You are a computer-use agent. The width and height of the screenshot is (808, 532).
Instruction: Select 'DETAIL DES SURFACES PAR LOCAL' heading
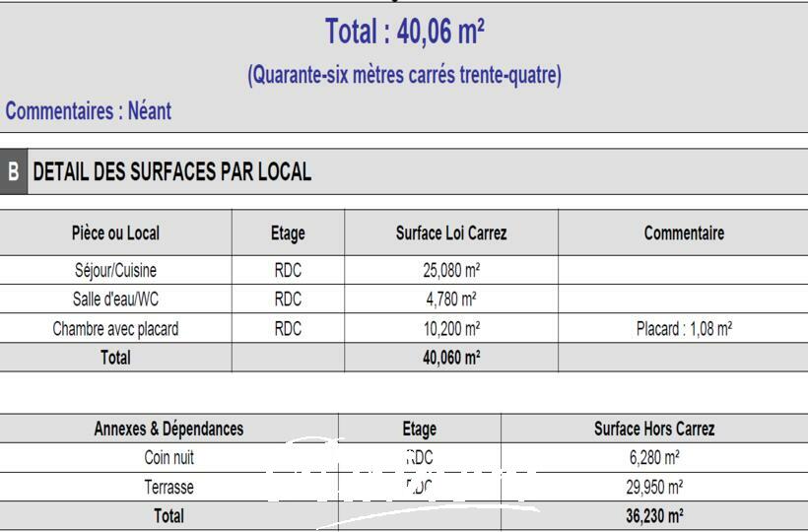pyautogui.click(x=172, y=171)
